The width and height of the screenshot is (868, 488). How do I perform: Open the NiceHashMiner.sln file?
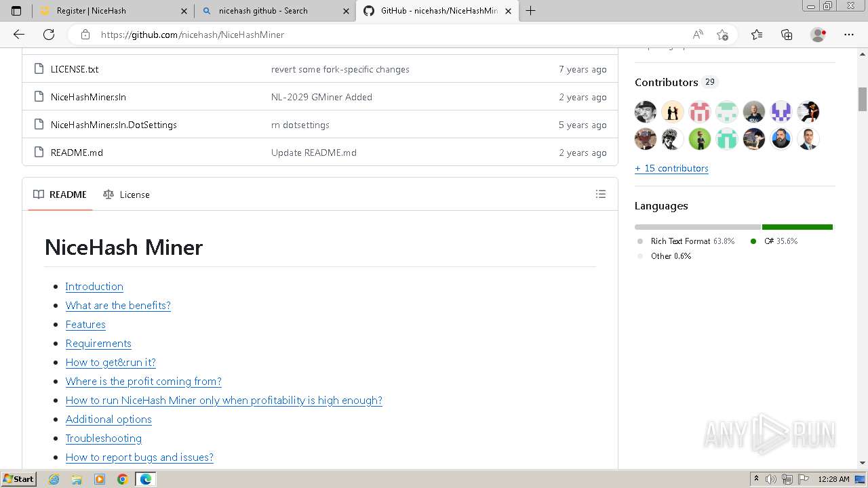coord(88,97)
